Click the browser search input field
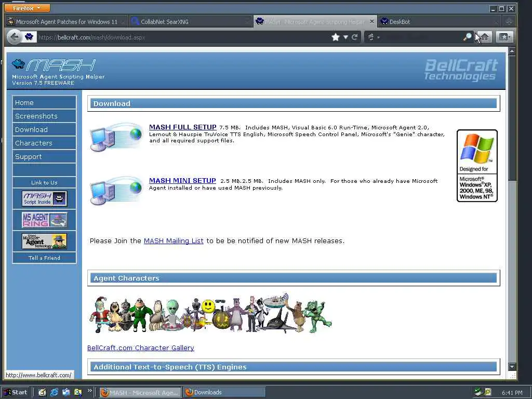532x399 pixels. pos(422,37)
